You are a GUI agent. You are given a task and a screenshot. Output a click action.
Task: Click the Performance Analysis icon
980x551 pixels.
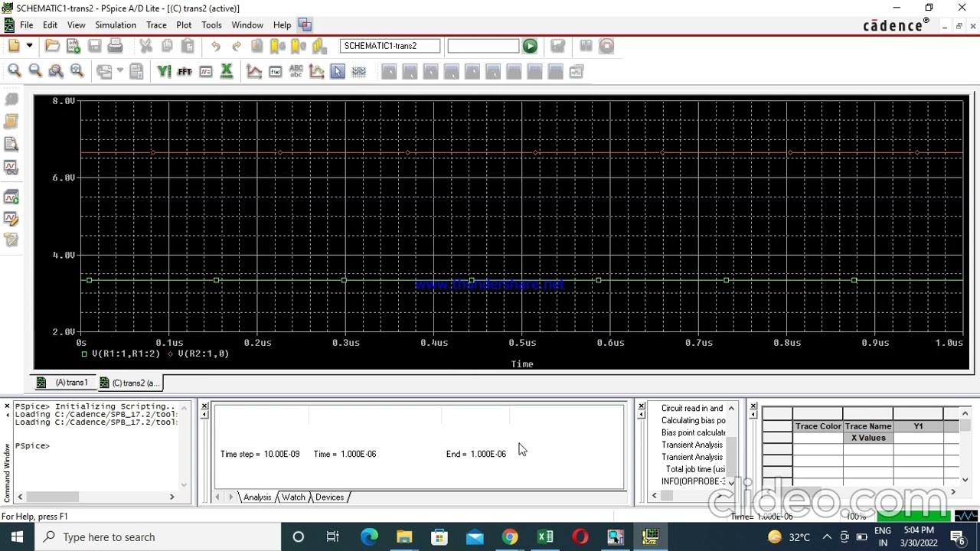coord(205,71)
